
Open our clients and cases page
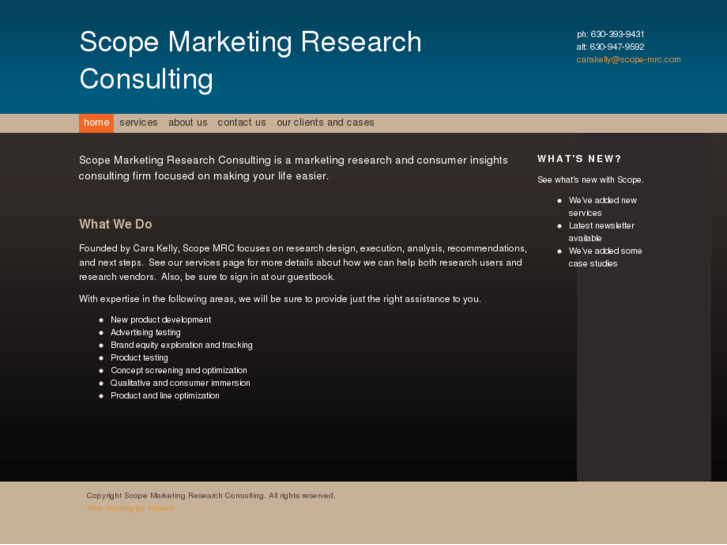pyautogui.click(x=325, y=123)
